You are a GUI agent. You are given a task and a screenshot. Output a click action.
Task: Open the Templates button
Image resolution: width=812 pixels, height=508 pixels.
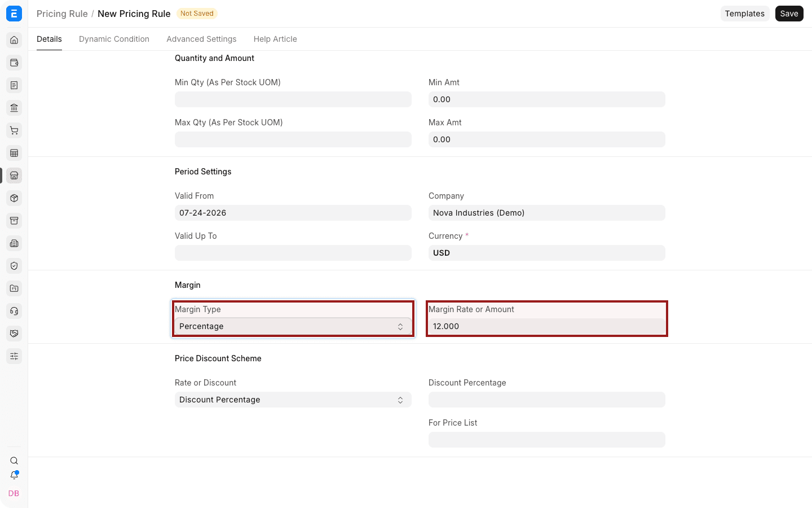744,14
